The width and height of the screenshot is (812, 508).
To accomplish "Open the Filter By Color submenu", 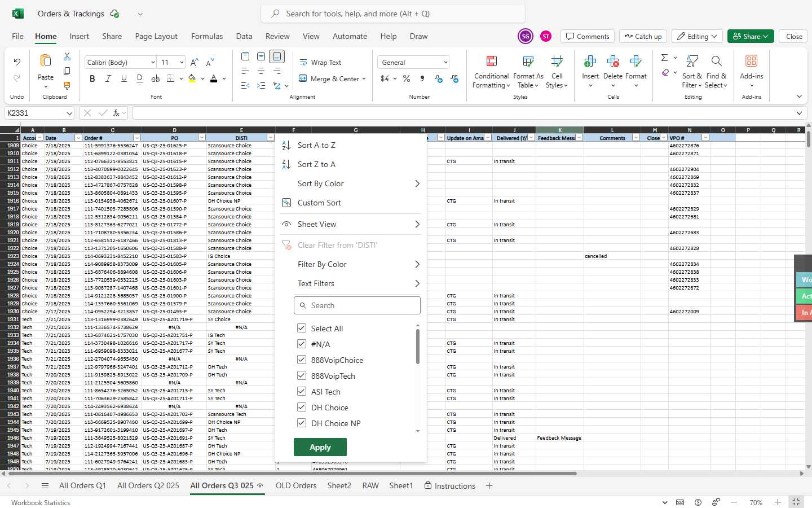I will 351,264.
